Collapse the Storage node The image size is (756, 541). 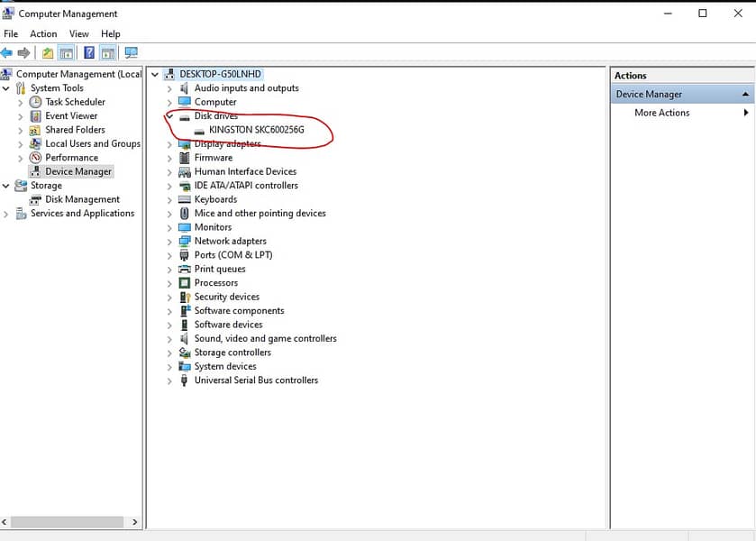coord(5,186)
